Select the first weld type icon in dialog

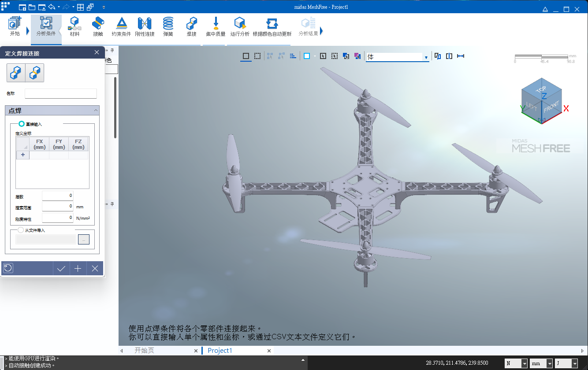(x=16, y=73)
